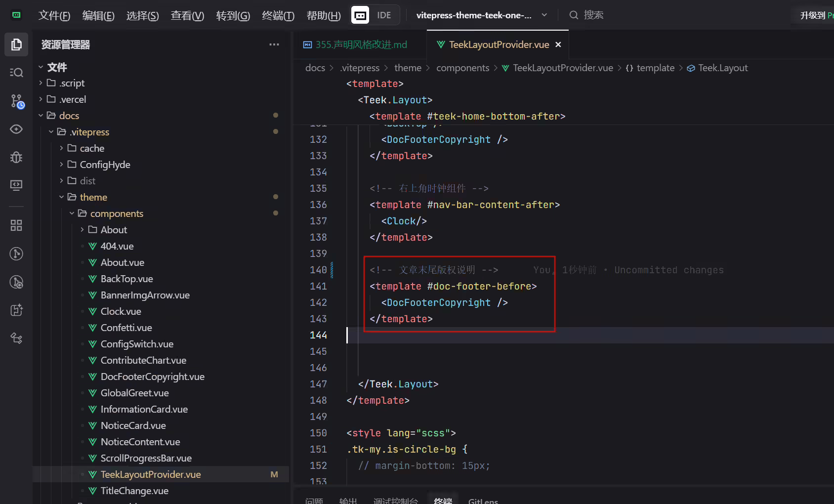
Task: Open the Explorer files icon in activity bar
Action: coord(16,44)
